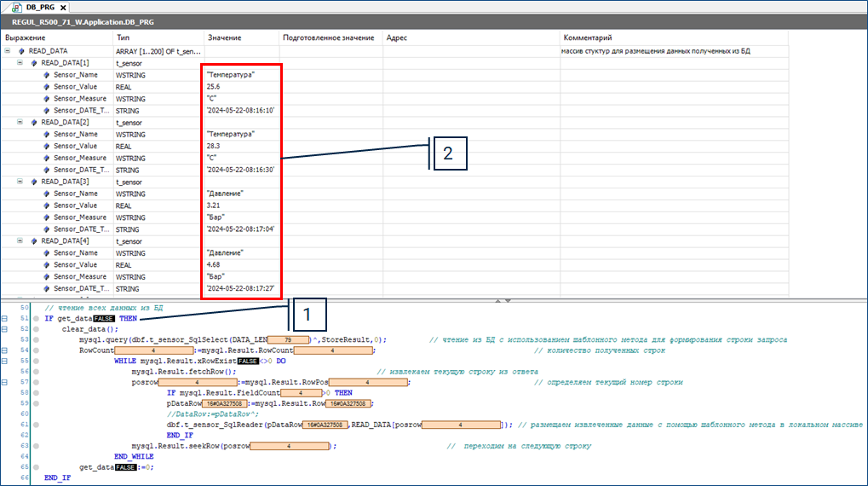Click the 'Тип' column header
This screenshot has width=868, height=486.
(124, 38)
